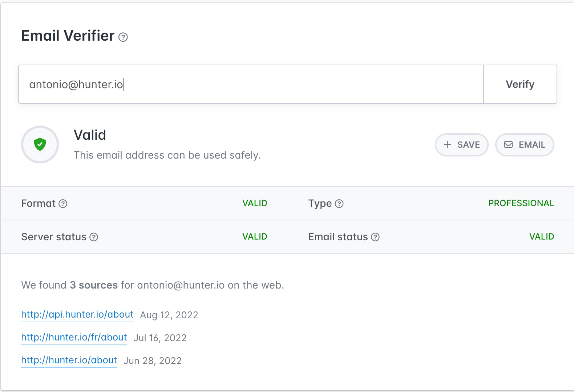This screenshot has width=574, height=392.
Task: Click the envelope icon in the Email button
Action: click(508, 144)
